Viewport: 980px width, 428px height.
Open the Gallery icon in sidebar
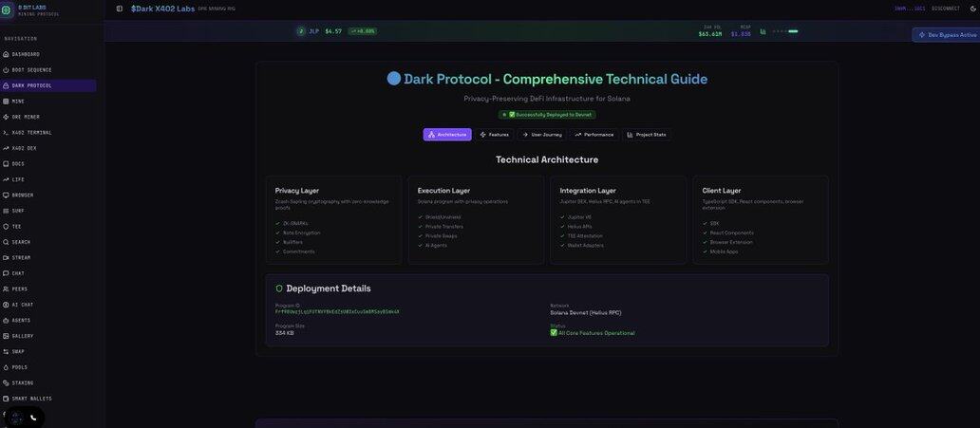(6, 336)
